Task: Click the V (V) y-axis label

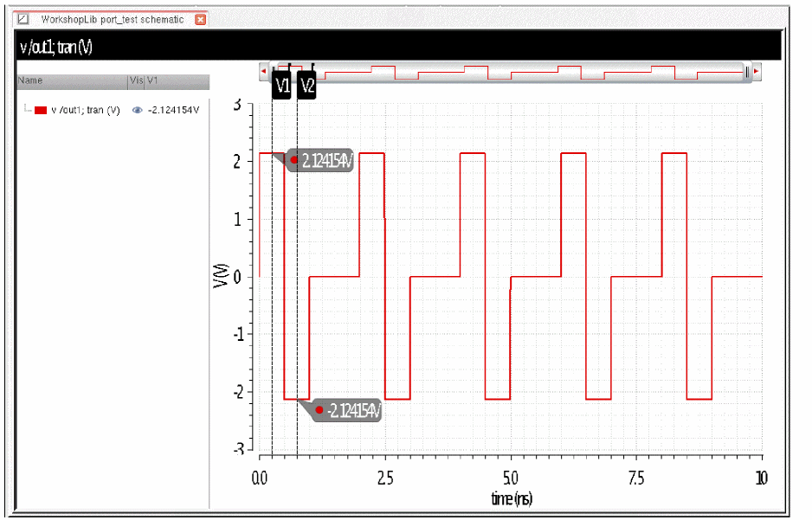Action: click(x=221, y=276)
